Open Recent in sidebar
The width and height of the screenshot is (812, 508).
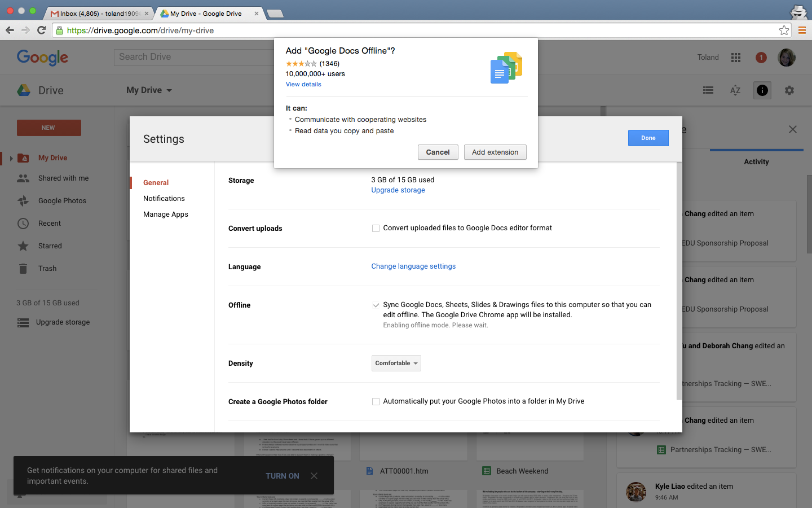click(50, 224)
